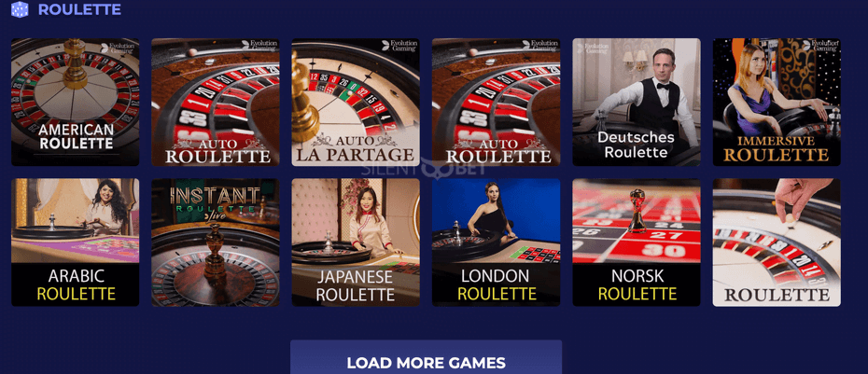
Task: Launch the first Auto Roulette game
Action: [x=216, y=102]
